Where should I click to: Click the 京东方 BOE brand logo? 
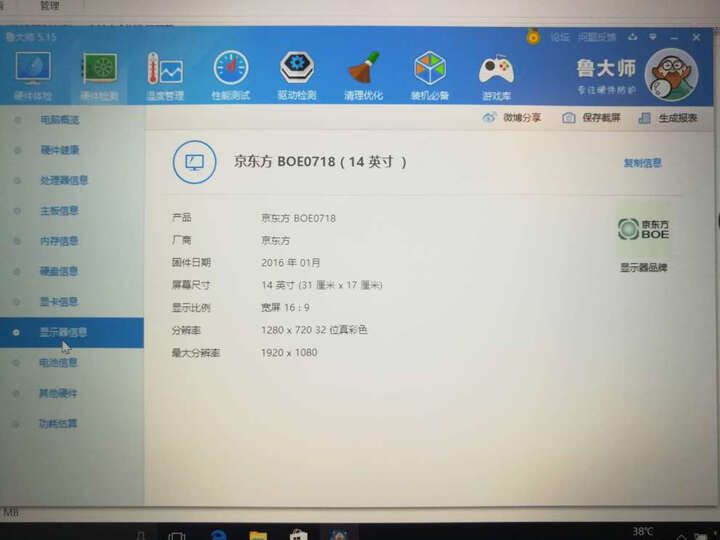(x=643, y=229)
